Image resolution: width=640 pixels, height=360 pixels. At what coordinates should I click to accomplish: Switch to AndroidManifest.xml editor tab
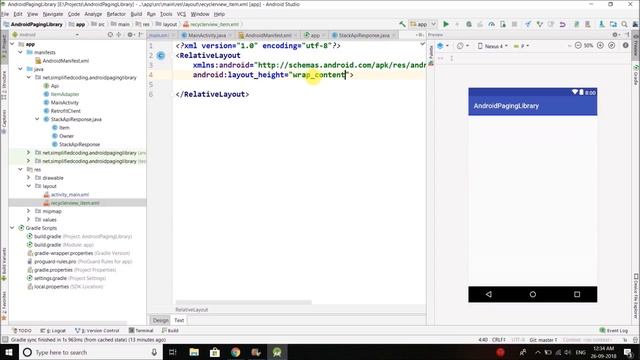pyautogui.click(x=268, y=35)
